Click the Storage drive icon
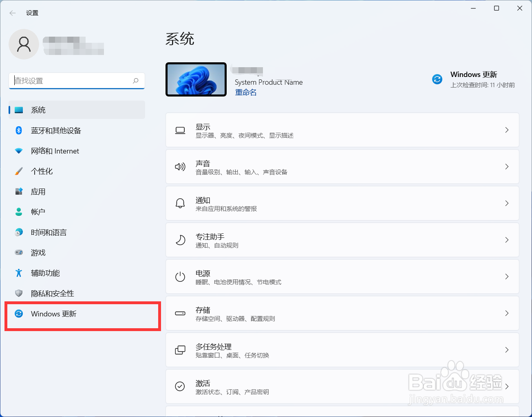This screenshot has width=532, height=417. coord(180,313)
